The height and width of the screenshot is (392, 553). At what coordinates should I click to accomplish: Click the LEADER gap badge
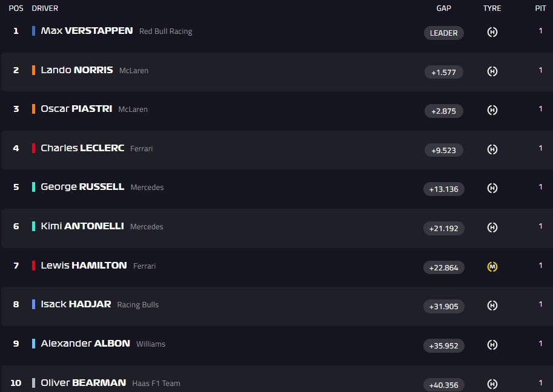click(444, 33)
